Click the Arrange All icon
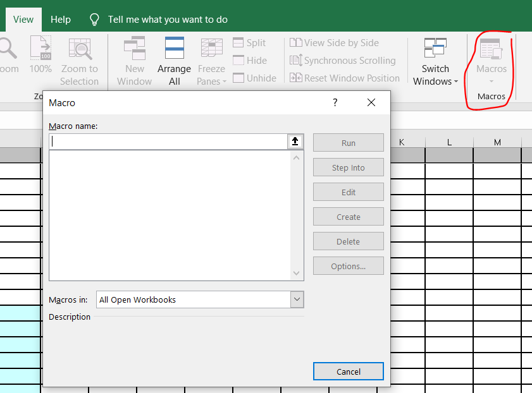 click(x=174, y=49)
